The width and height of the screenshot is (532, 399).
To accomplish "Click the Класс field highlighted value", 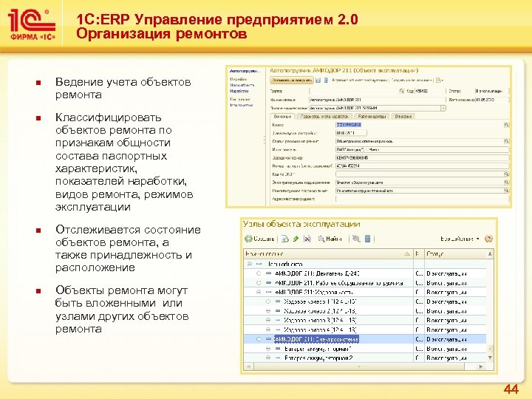I will 349,125.
